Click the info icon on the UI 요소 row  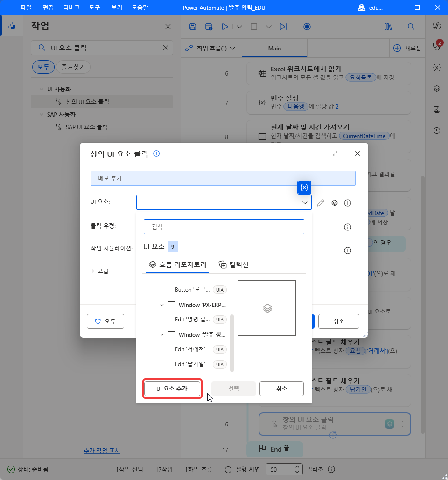click(348, 203)
